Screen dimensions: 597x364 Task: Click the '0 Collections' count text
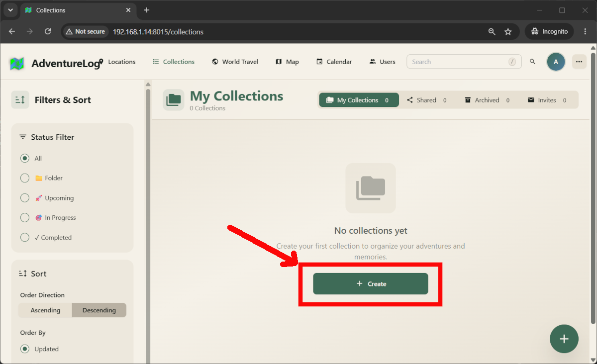(207, 108)
